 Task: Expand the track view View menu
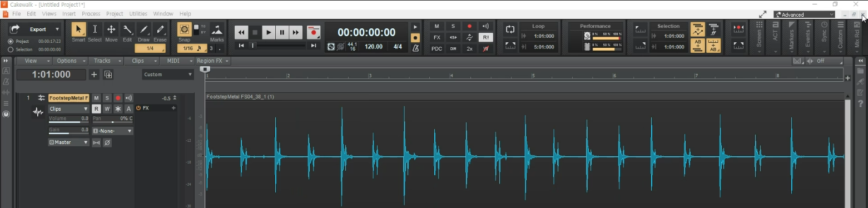click(x=34, y=61)
